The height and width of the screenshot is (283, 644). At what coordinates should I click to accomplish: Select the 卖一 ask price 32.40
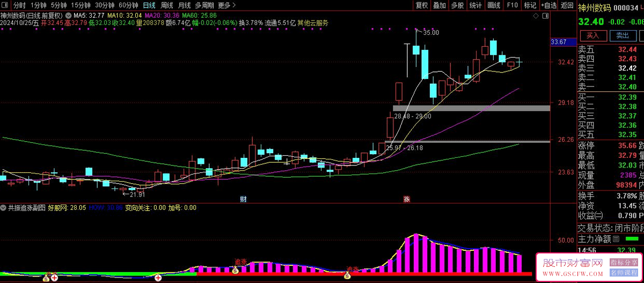tap(627, 87)
